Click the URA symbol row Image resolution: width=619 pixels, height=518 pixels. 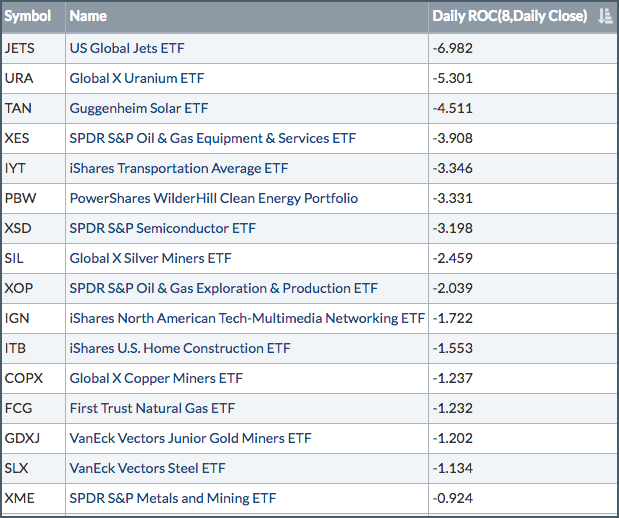coord(18,78)
